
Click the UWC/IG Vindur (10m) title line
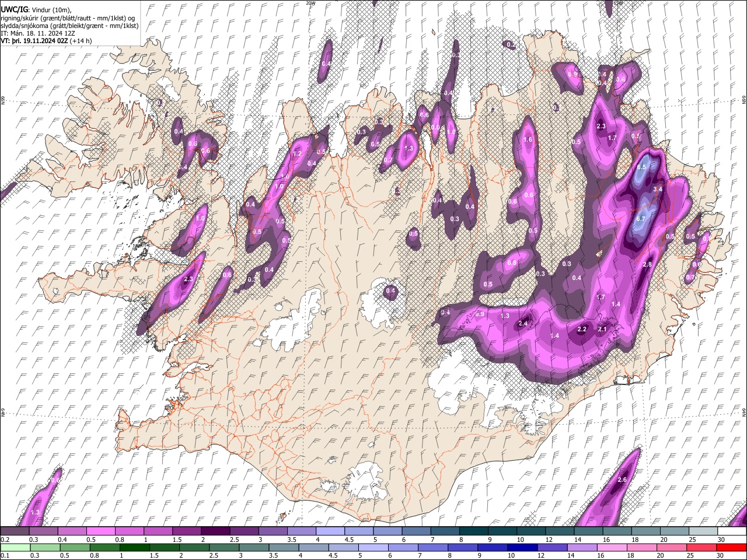[36, 10]
